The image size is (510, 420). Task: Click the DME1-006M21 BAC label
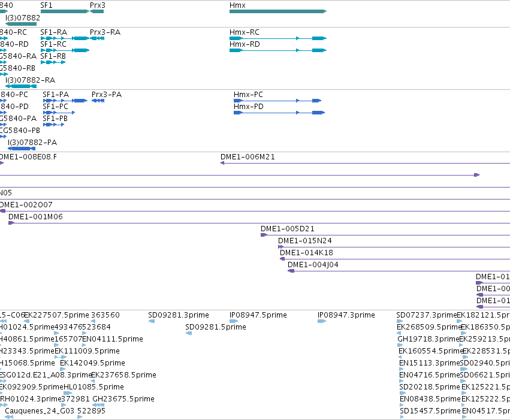pyautogui.click(x=248, y=157)
